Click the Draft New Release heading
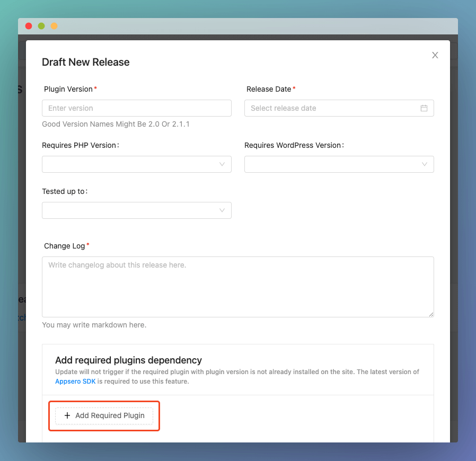Viewport: 476px width, 461px height. tap(86, 62)
